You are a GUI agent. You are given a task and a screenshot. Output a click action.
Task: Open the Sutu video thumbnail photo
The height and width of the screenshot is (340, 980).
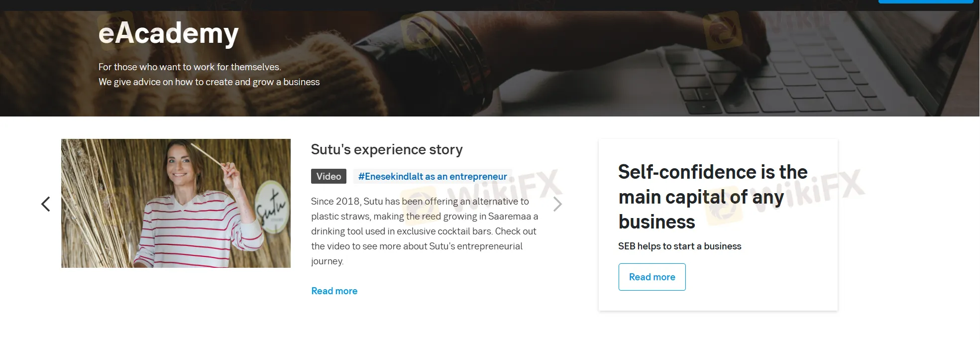pyautogui.click(x=176, y=203)
